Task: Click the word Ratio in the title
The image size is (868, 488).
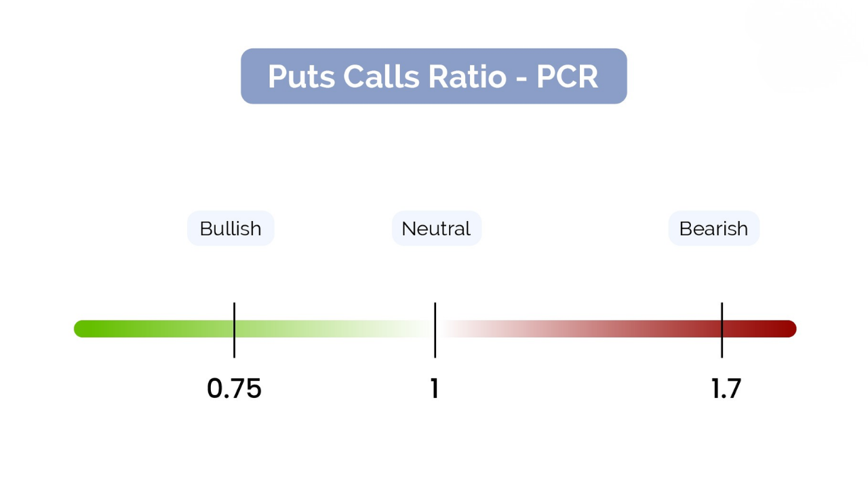Action: pyautogui.click(x=467, y=77)
